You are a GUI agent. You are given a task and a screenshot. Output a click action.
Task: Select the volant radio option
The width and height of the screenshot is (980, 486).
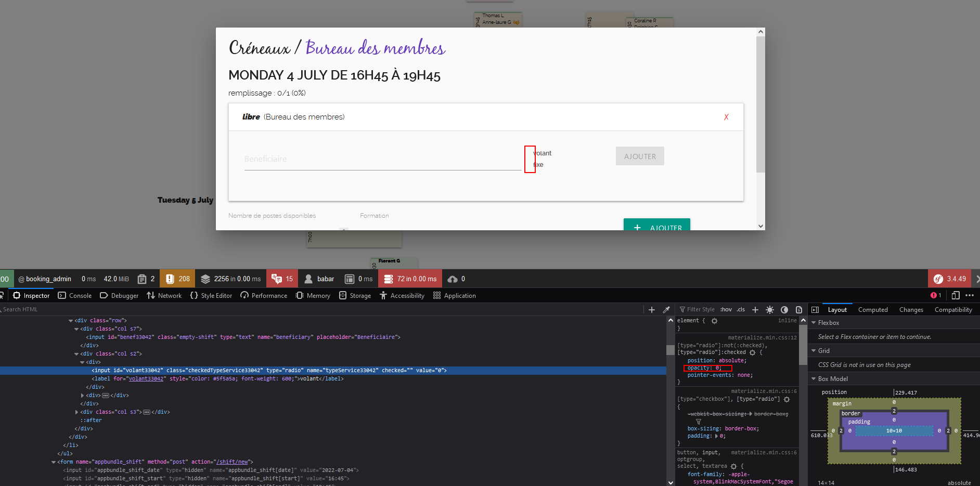point(541,153)
